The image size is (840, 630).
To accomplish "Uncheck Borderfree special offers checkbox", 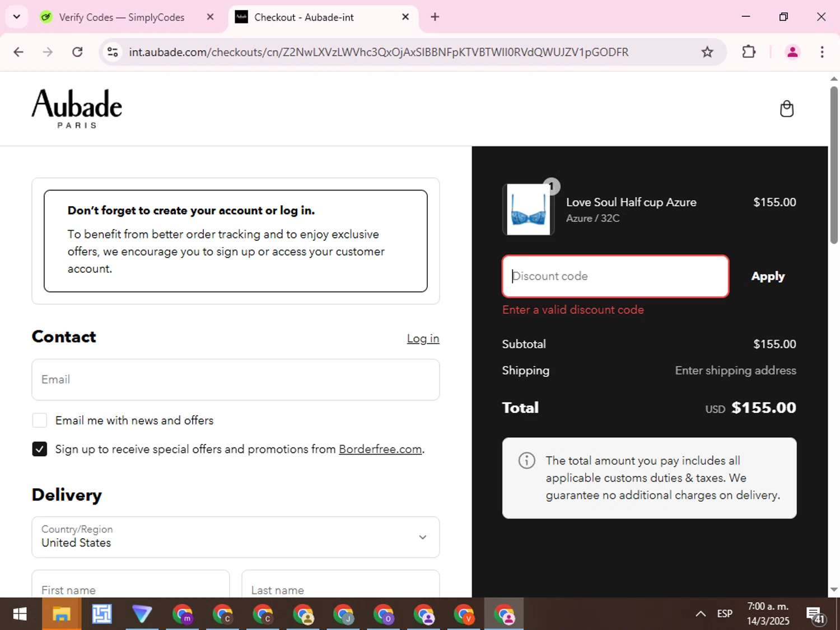I will [40, 449].
